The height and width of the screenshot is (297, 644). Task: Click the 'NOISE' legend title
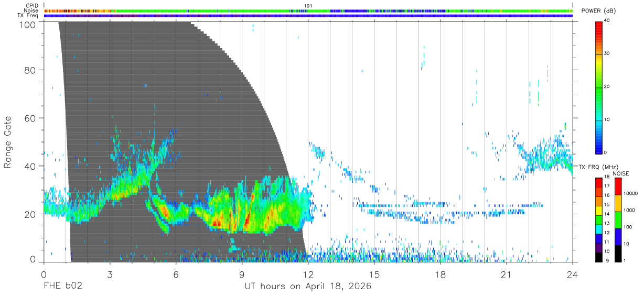tap(620, 173)
